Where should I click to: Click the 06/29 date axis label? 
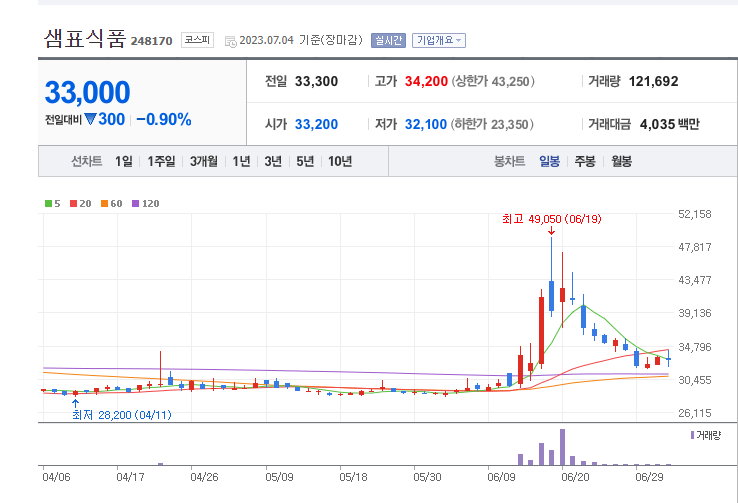649,477
